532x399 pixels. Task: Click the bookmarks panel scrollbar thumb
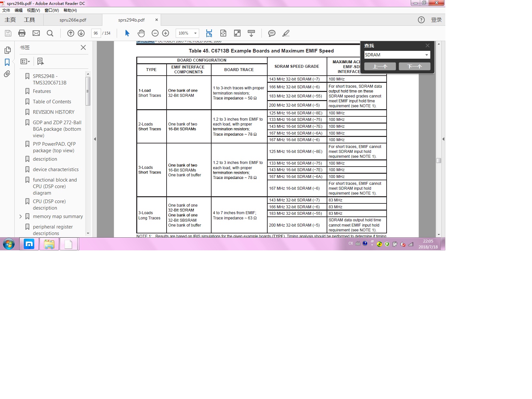[88, 91]
